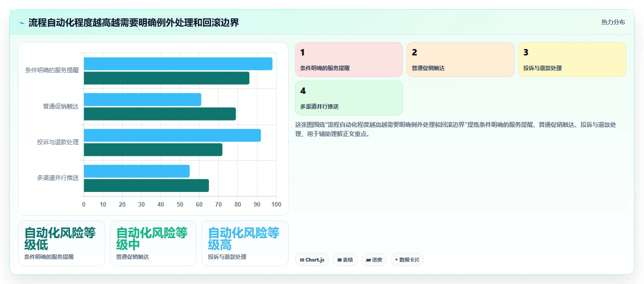Click the 表格 tag label
The height and width of the screenshot is (284, 644).
tap(348, 260)
